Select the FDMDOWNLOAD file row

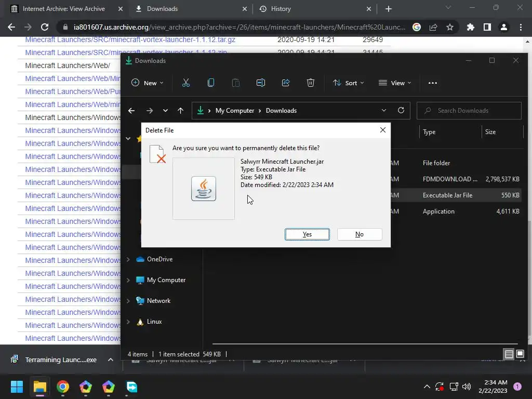click(456, 179)
